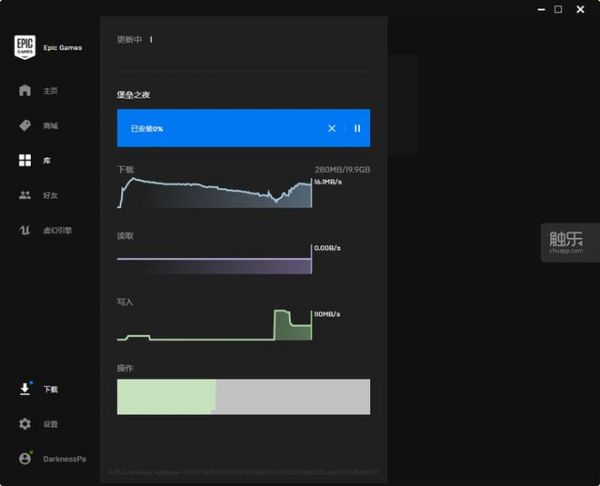Maximize the Epic Games launcher window

(558, 9)
